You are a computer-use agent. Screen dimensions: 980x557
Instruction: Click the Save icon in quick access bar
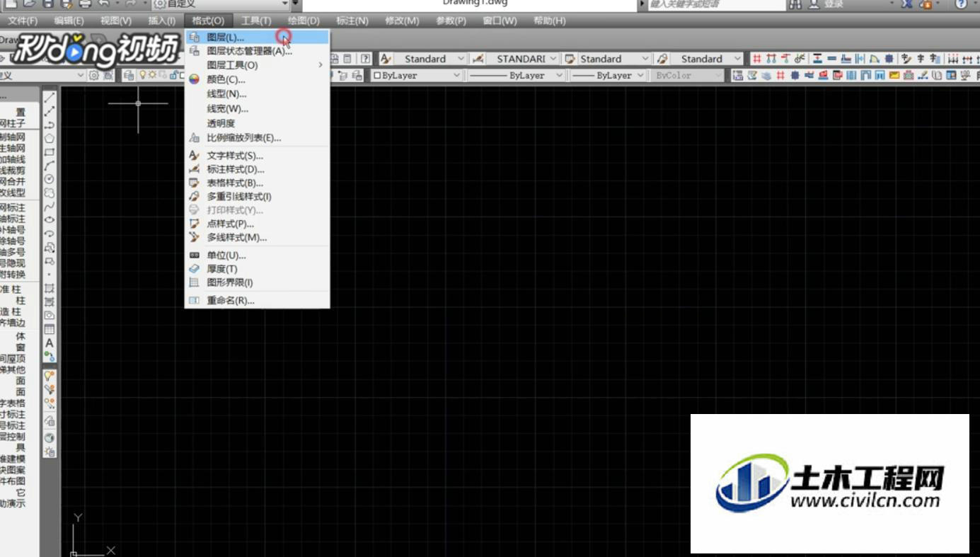[47, 4]
